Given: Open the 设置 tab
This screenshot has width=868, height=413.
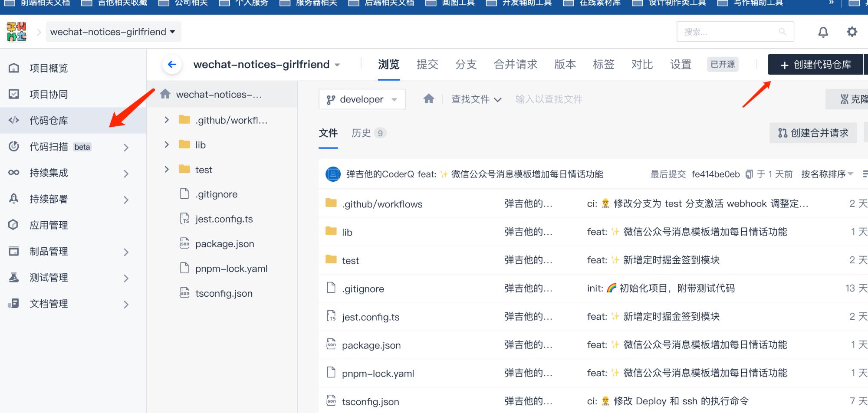Looking at the screenshot, I should click(x=681, y=65).
